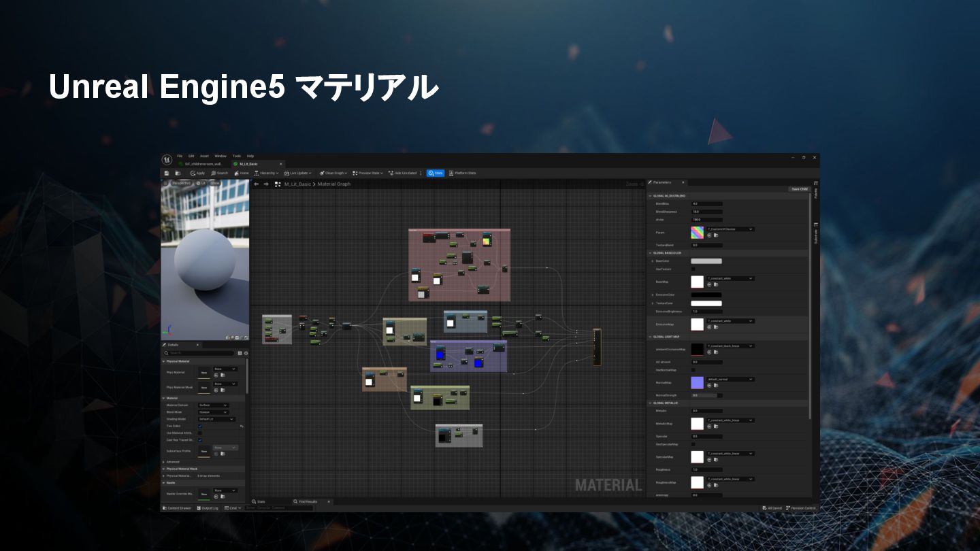Navigate forward with graph right arrow

point(266,184)
